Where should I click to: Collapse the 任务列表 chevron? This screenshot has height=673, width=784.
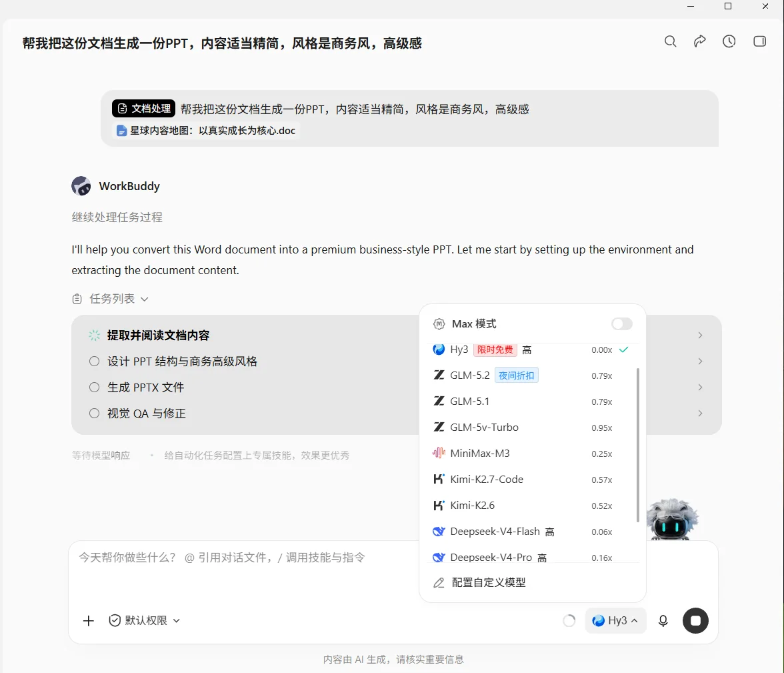[x=145, y=299]
